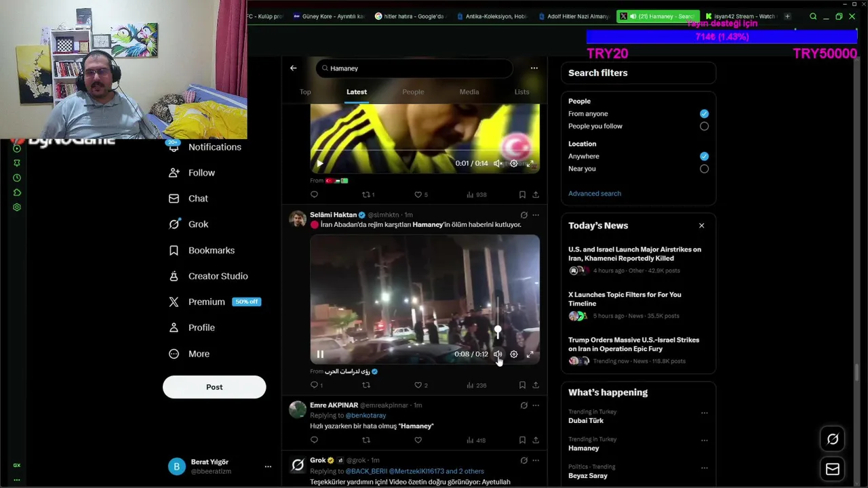The height and width of the screenshot is (488, 868).
Task: Bookmark Emre AKPINAR's tweet
Action: 522,440
